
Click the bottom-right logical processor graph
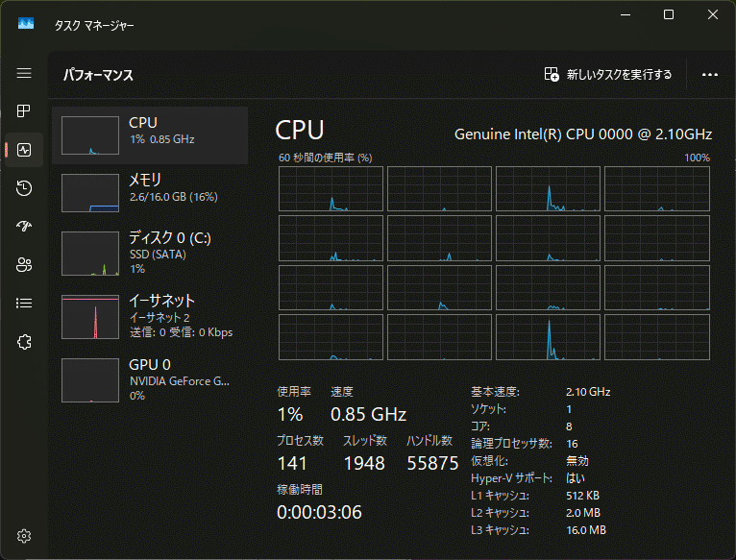657,337
